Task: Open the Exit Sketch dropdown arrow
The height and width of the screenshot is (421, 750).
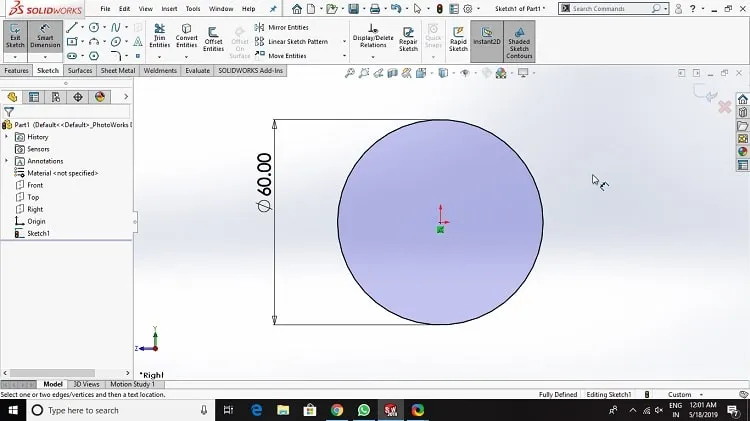Action: point(15,57)
